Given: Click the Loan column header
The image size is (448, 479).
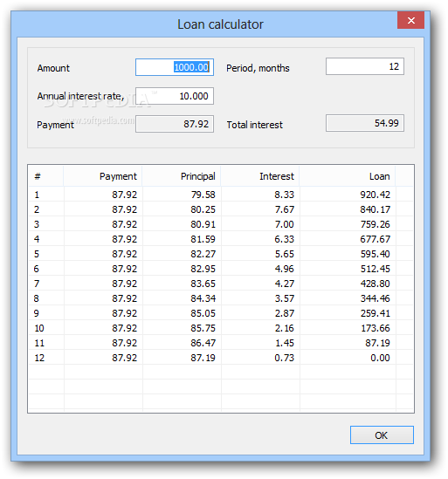Looking at the screenshot, I should pos(348,176).
